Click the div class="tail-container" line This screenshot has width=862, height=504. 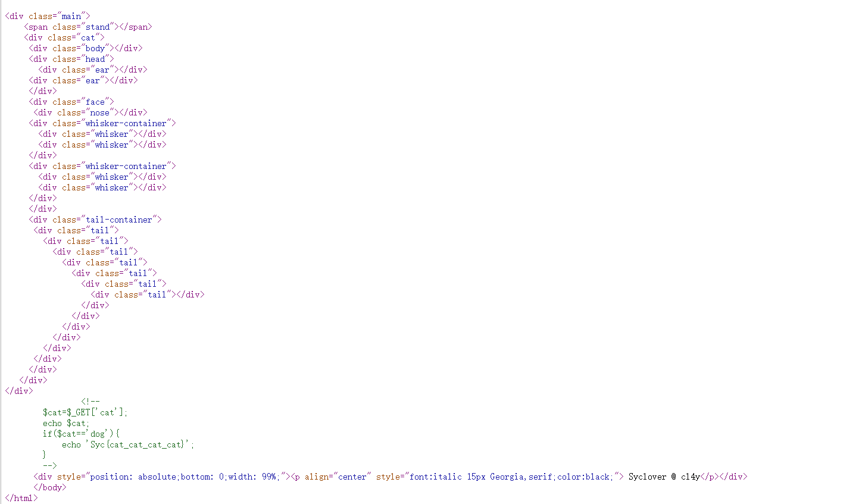pyautogui.click(x=95, y=220)
